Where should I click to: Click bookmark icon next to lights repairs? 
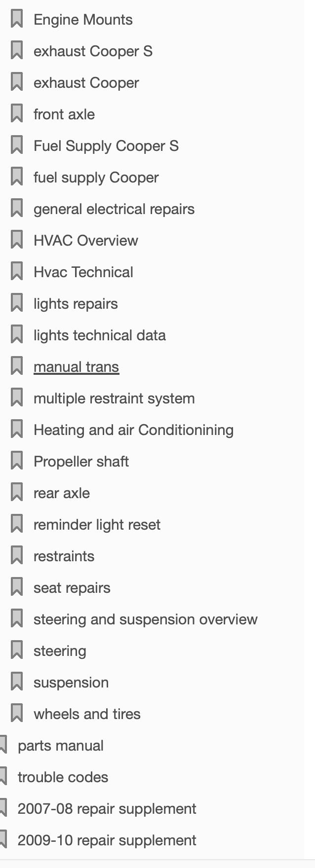(x=17, y=304)
